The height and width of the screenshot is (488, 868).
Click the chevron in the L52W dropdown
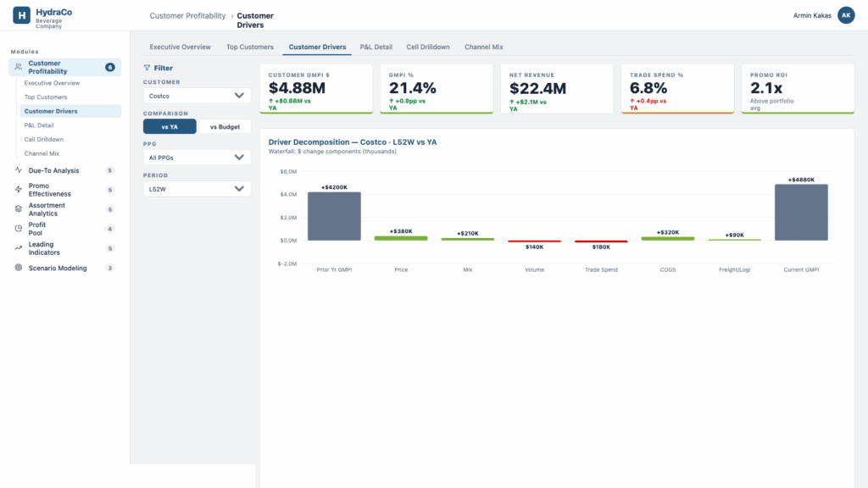point(239,189)
